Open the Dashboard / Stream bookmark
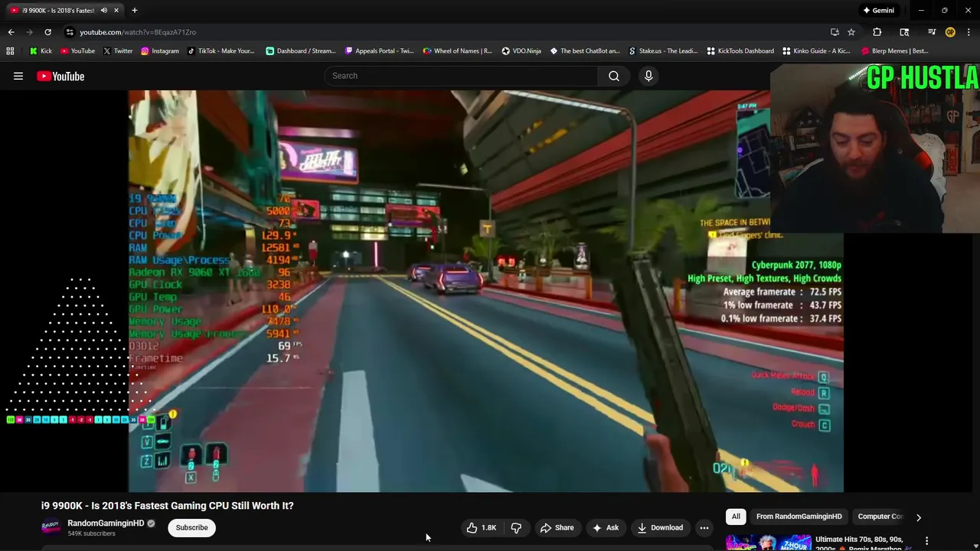Viewport: 980px width, 551px height. (x=300, y=51)
